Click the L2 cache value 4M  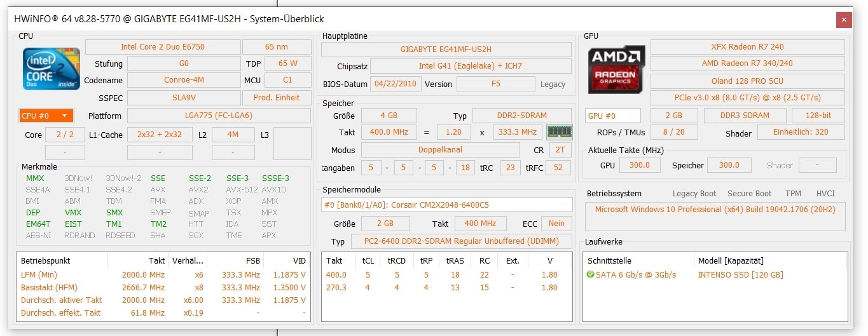click(x=233, y=135)
